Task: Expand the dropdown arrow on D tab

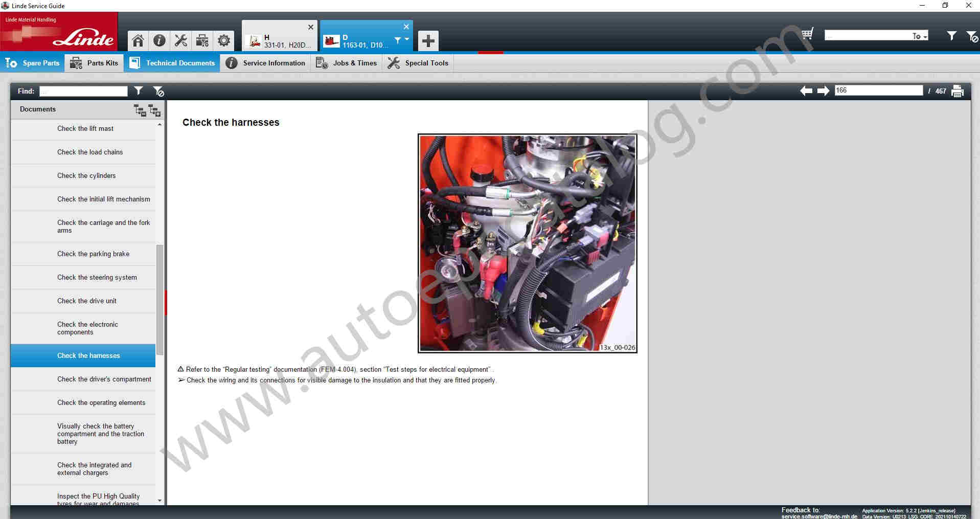Action: (x=407, y=39)
